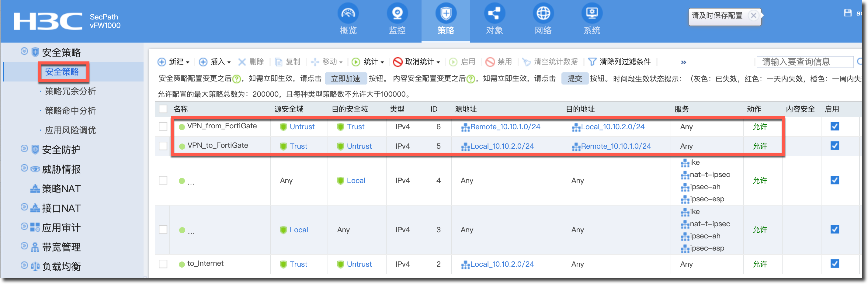868x284 pixels.
Task: Select 策略NAT in the left navigation
Action: (61, 189)
